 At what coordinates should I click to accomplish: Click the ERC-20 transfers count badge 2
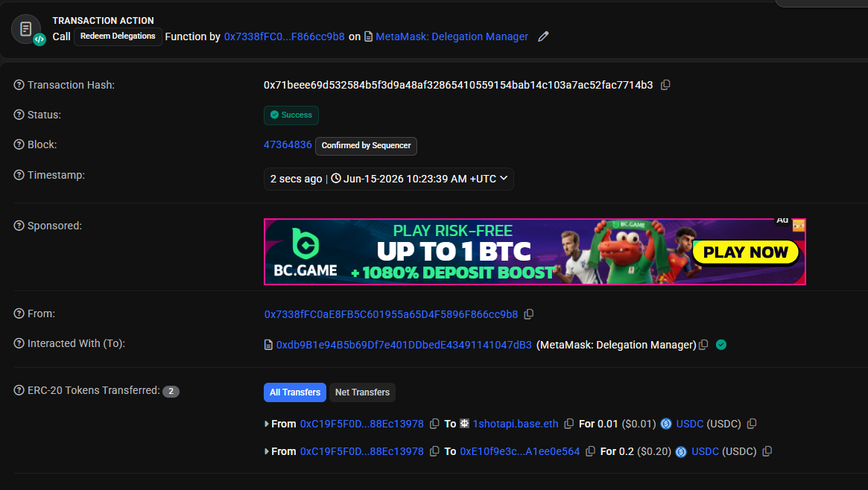click(x=171, y=391)
